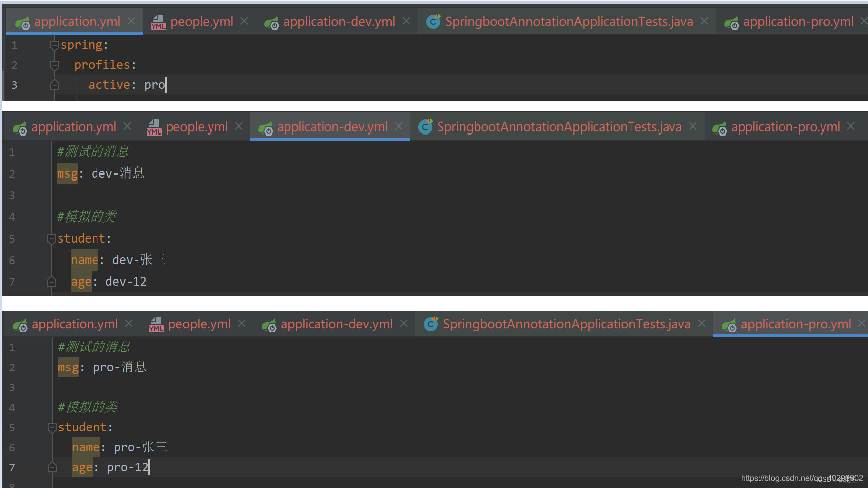Click YML icon on people.yml tab in spring-profiles pane
The width and height of the screenshot is (868, 488).
(x=158, y=22)
